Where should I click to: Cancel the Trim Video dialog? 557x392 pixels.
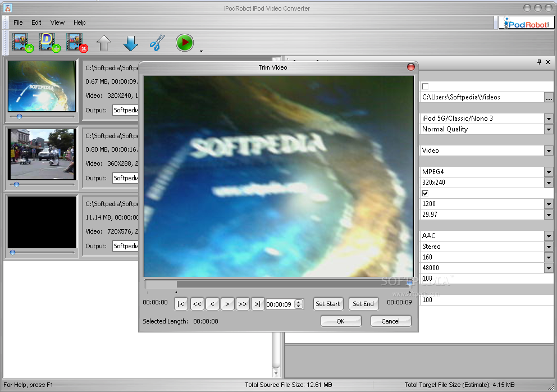(391, 321)
